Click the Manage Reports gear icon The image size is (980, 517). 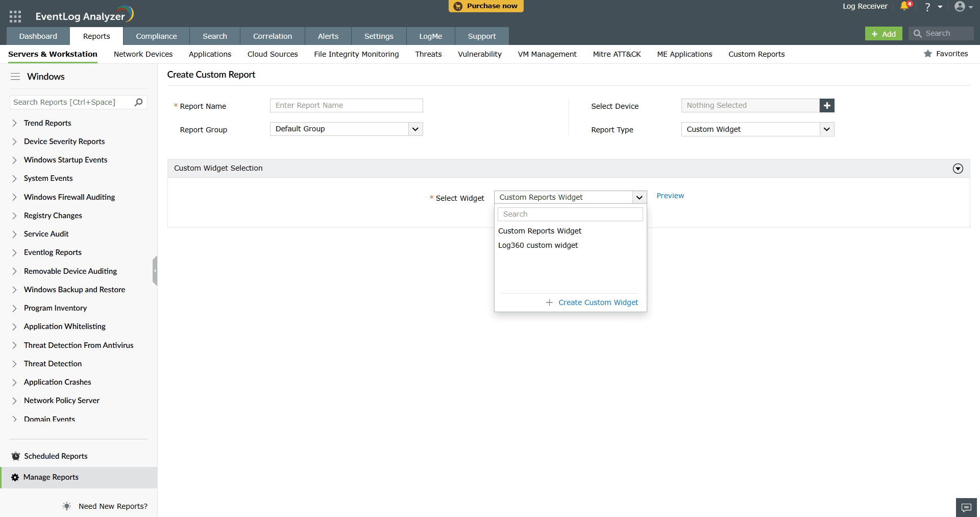15,477
